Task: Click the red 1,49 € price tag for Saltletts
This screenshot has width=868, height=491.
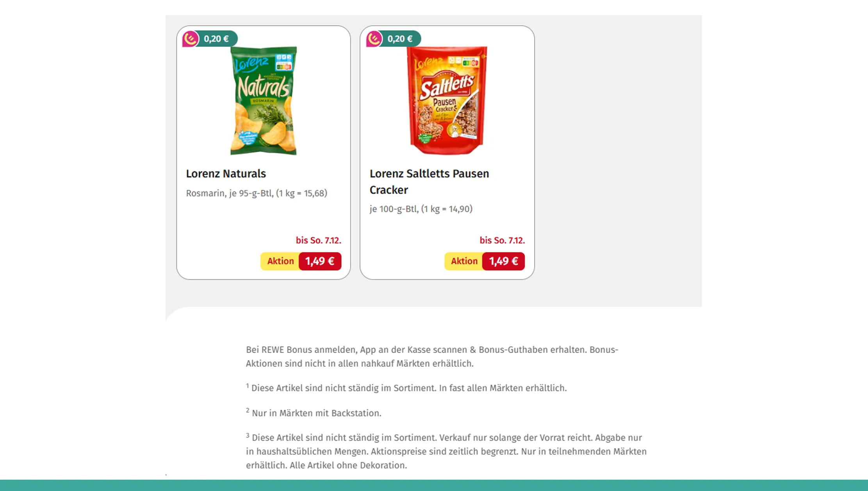Action: (503, 261)
